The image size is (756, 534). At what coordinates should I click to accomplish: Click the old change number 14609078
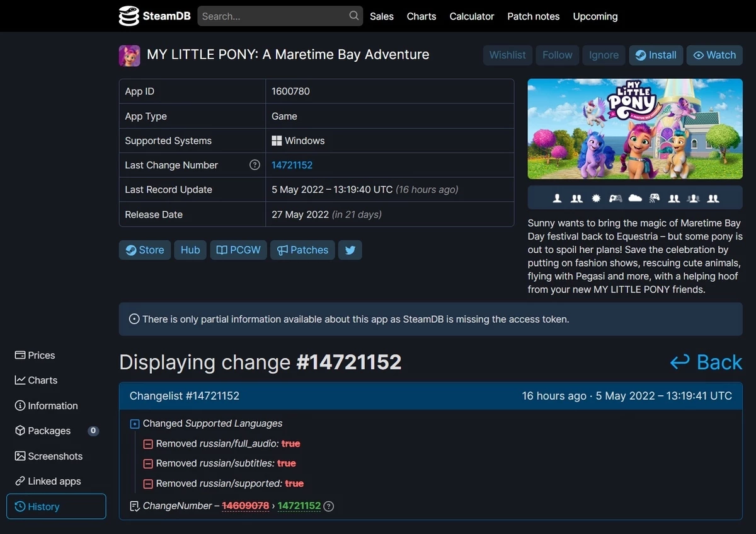(246, 506)
